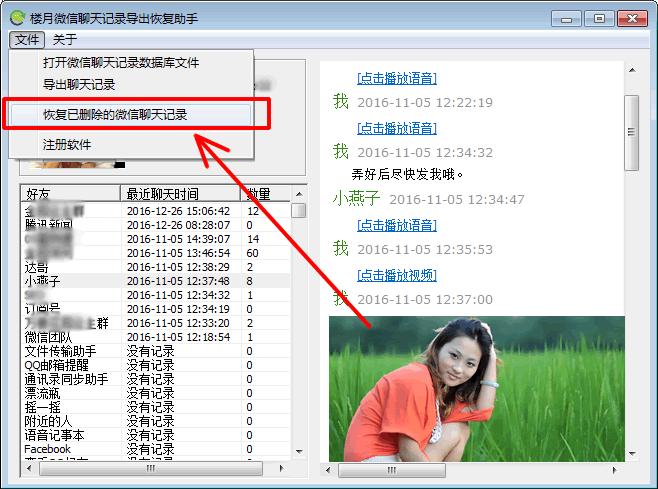This screenshot has width=658, height=489.
Task: Click chat pane scroll-left arrow
Action: click(x=328, y=470)
